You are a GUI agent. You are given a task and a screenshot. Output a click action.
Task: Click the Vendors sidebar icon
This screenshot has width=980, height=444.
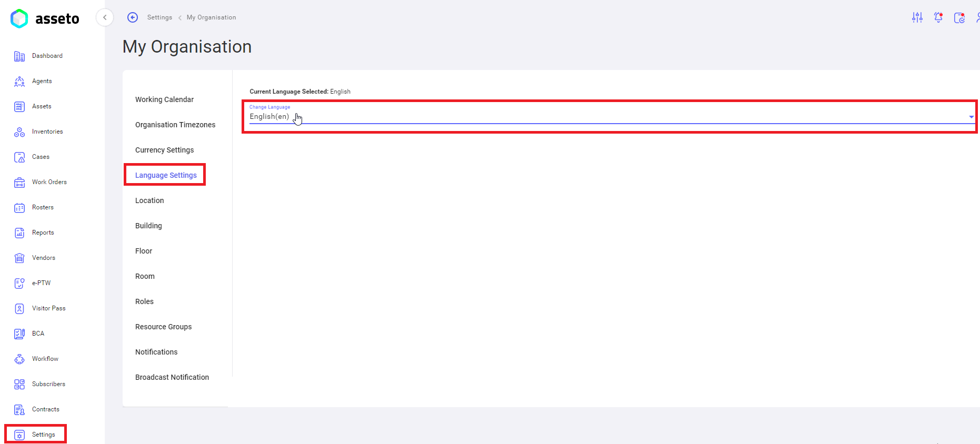(19, 258)
